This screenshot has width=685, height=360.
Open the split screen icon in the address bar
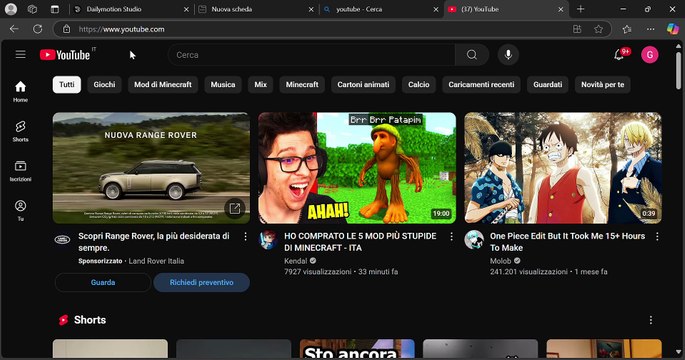coord(577,29)
